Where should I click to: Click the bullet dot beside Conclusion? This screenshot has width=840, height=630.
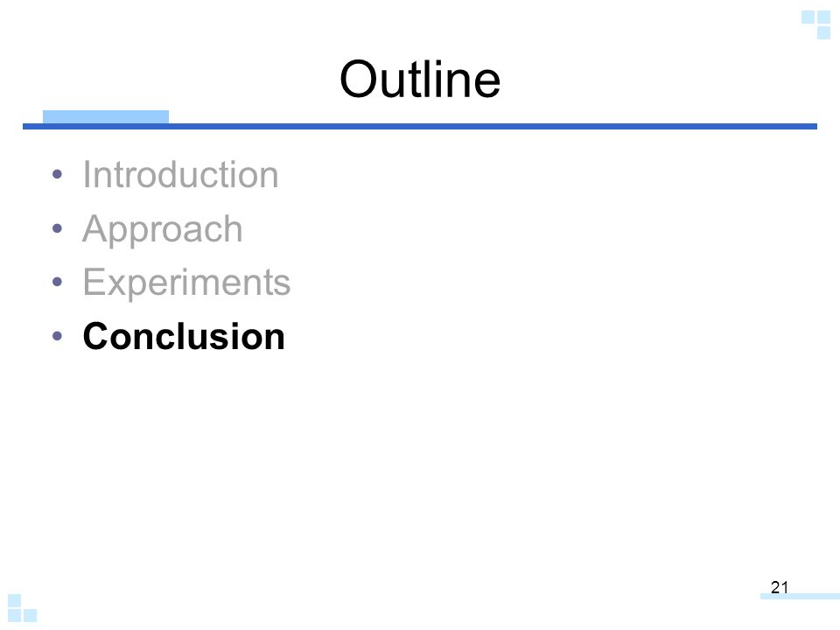pyautogui.click(x=58, y=336)
